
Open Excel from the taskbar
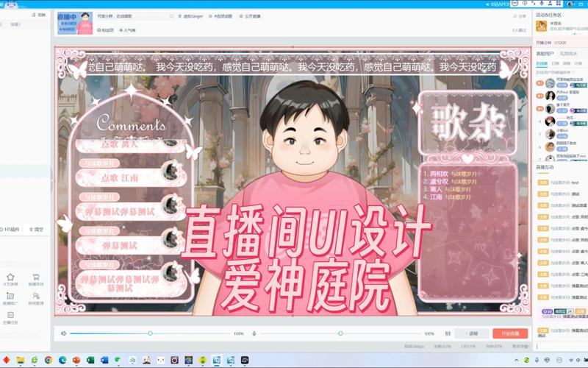[89, 360]
